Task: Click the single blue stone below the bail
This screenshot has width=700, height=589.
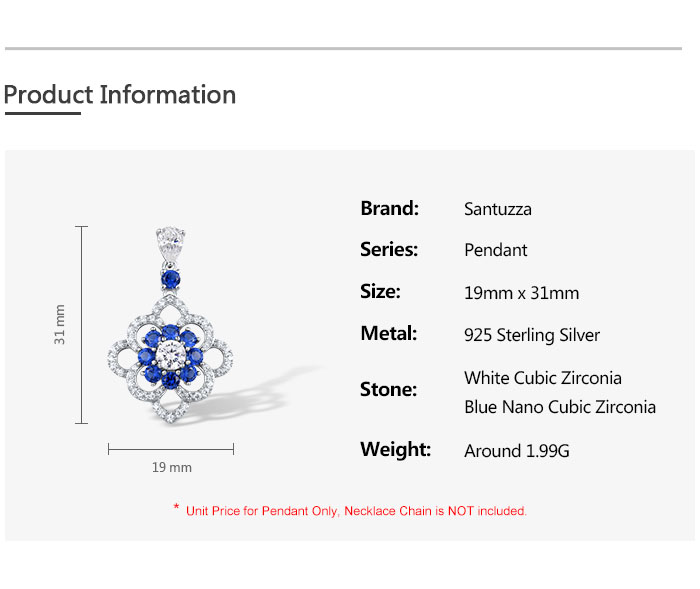Action: (x=172, y=276)
